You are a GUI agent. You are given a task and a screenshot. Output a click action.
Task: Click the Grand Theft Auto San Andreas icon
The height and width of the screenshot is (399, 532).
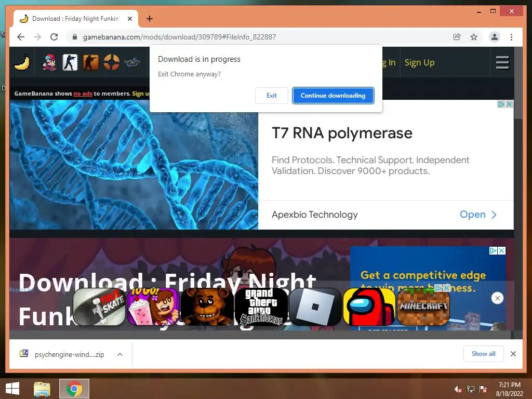(x=261, y=307)
